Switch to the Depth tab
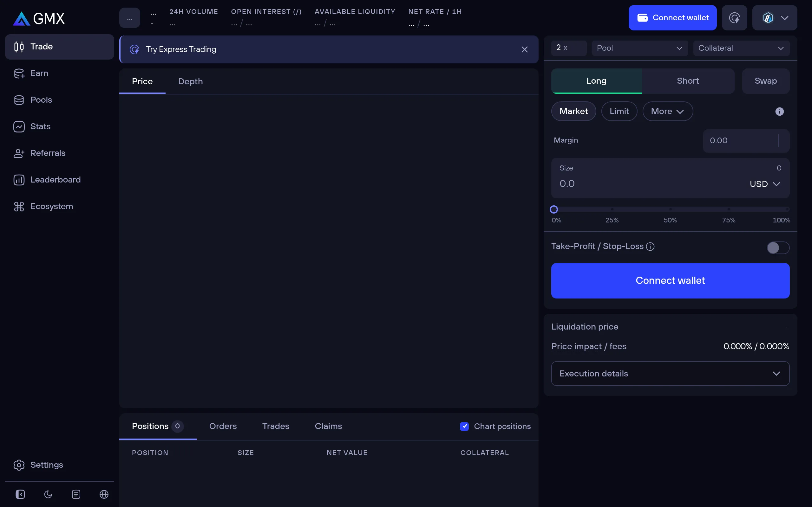 click(x=190, y=81)
